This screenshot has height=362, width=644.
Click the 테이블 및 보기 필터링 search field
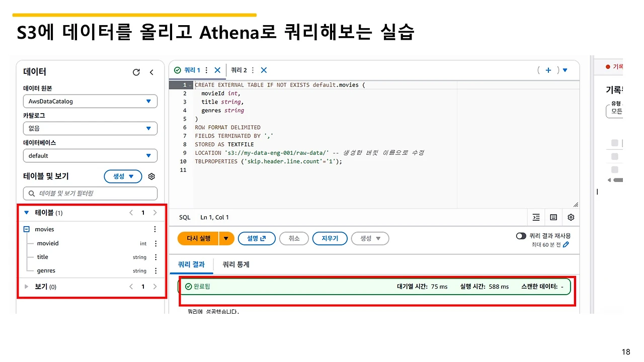click(x=90, y=193)
